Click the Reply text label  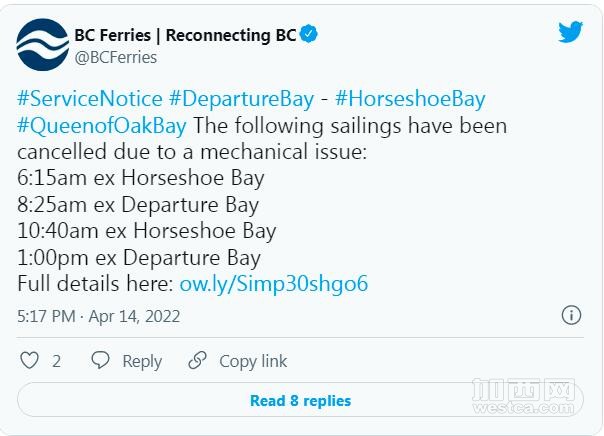point(142,361)
